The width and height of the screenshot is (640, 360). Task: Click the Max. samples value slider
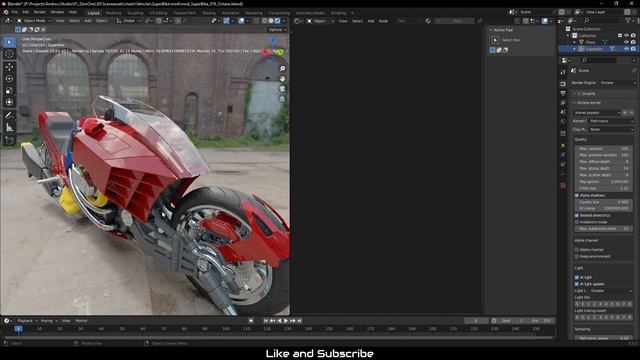[x=603, y=149]
